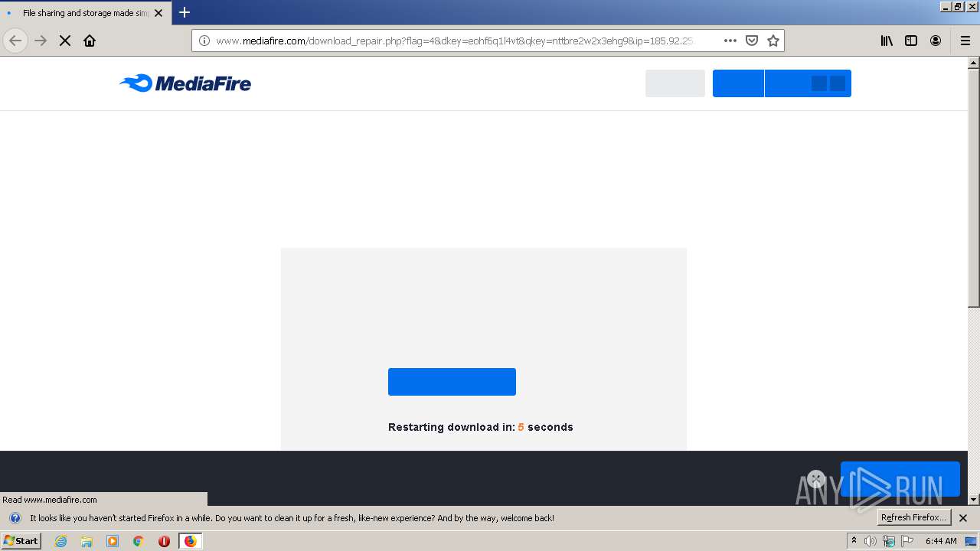The image size is (980, 551).
Task: Toggle the Firefox sidebar view
Action: click(x=911, y=41)
